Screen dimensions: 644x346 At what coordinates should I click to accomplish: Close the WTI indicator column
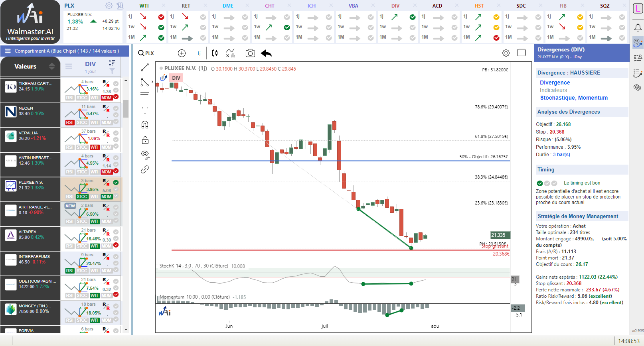pyautogui.click(x=163, y=6)
